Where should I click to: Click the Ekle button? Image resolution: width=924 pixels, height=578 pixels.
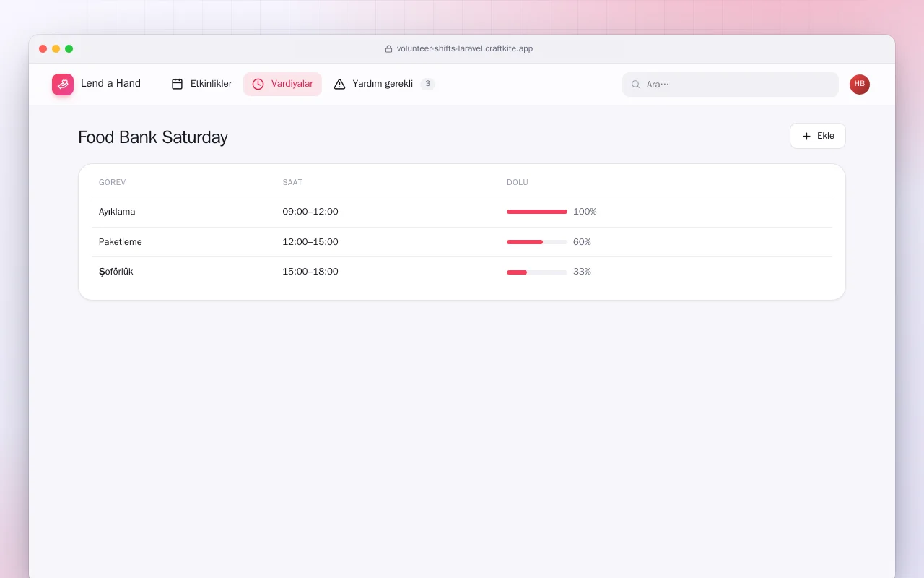click(x=818, y=136)
